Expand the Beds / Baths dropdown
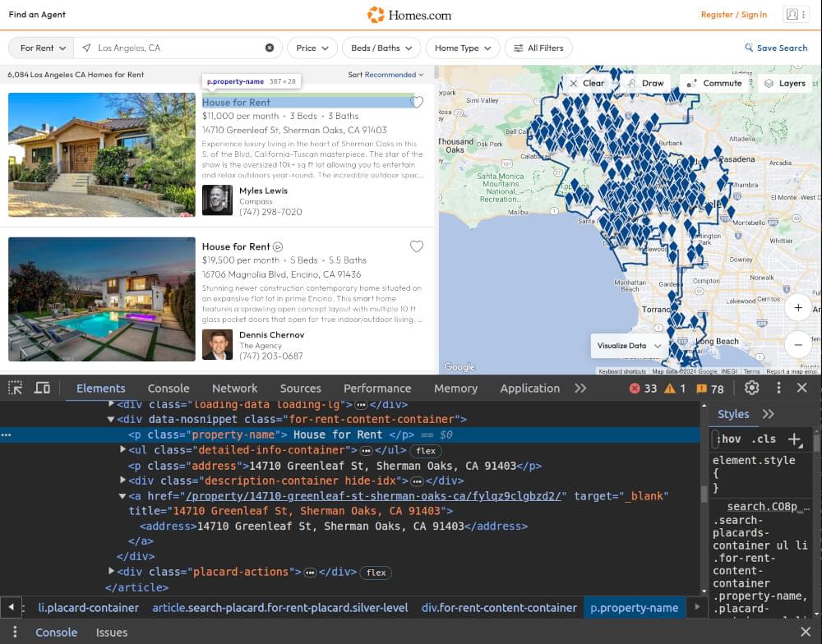 381,48
